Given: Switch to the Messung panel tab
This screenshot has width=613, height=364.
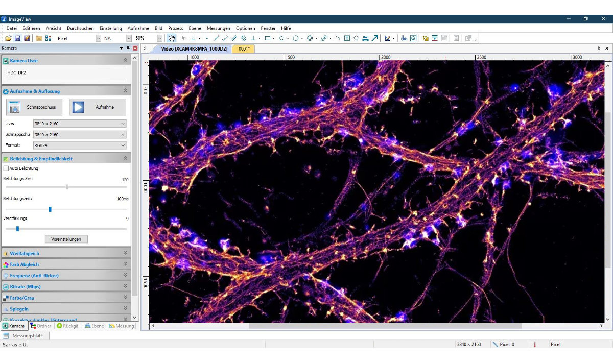Looking at the screenshot, I should (122, 326).
